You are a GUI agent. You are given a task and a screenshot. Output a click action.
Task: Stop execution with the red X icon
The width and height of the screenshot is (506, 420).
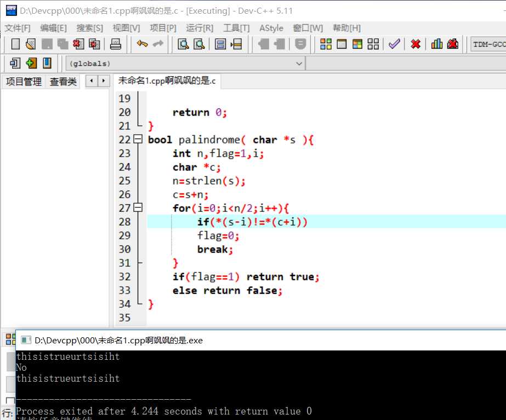coord(416,44)
